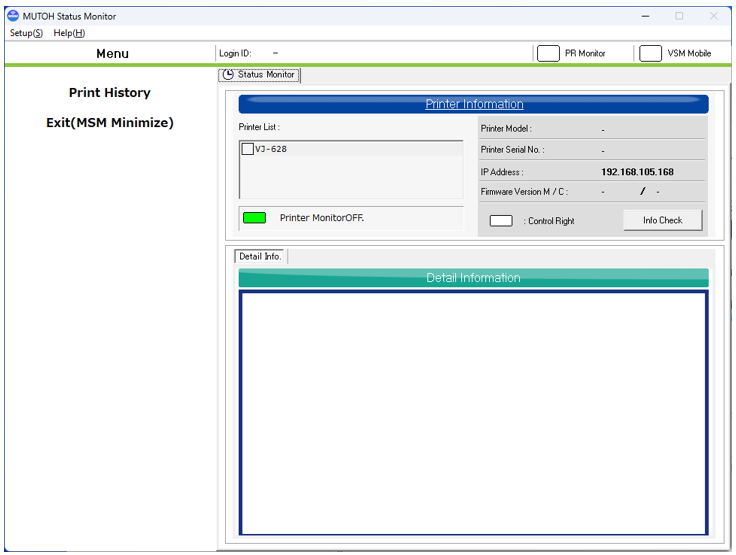
Task: Click the green printer monitor status indicator
Action: coord(254,218)
